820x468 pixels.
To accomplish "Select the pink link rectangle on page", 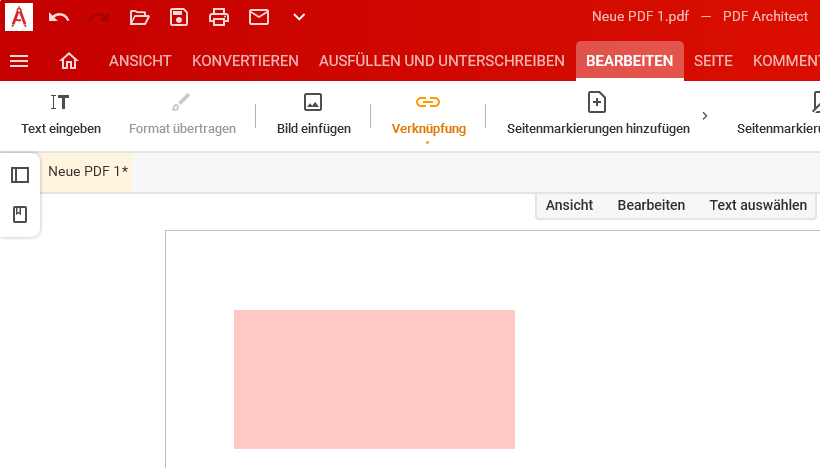I will (374, 379).
